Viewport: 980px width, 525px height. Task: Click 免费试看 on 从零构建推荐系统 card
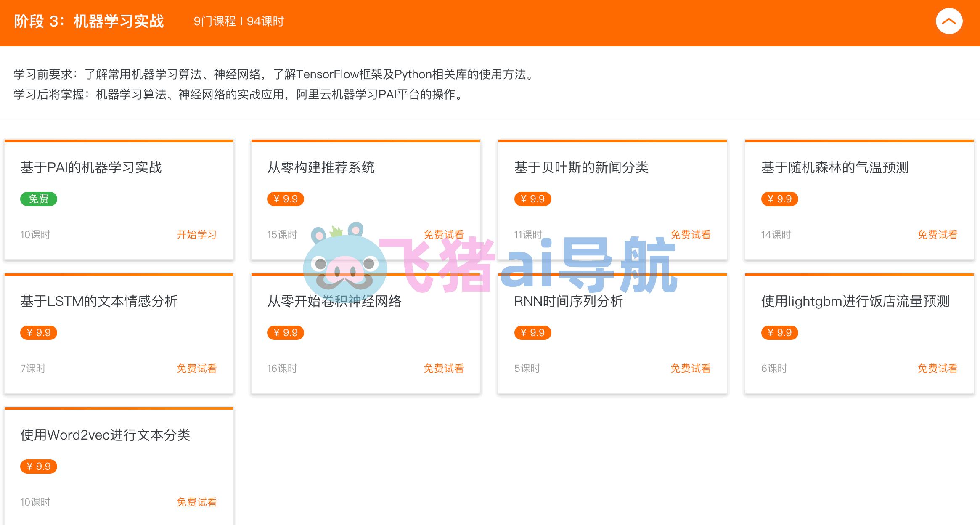point(443,234)
